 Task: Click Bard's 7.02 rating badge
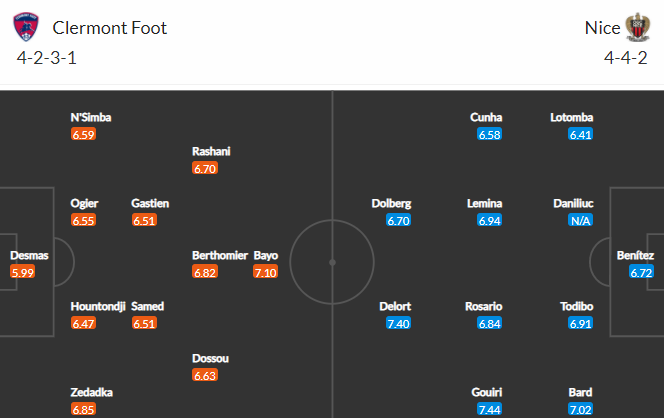(x=581, y=409)
